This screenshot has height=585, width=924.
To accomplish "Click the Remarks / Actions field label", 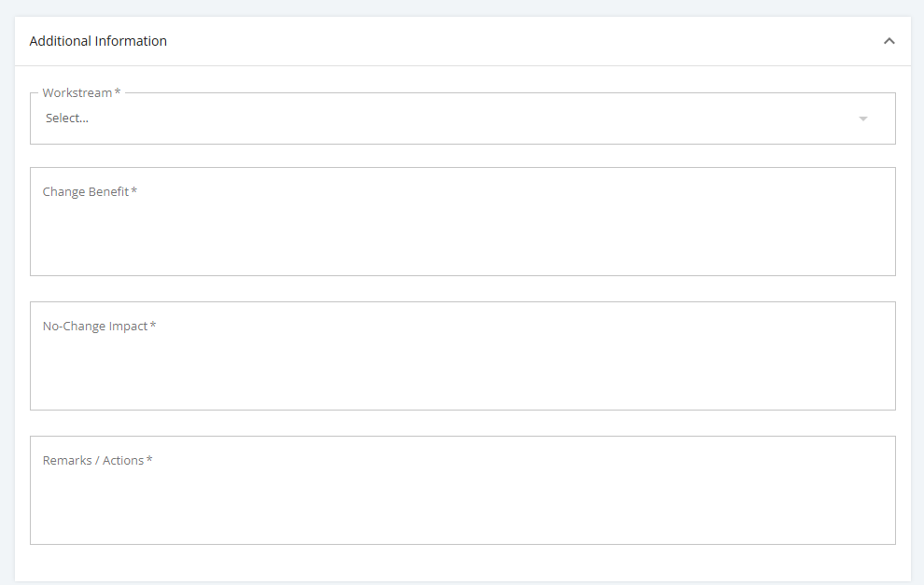I will 93,461.
